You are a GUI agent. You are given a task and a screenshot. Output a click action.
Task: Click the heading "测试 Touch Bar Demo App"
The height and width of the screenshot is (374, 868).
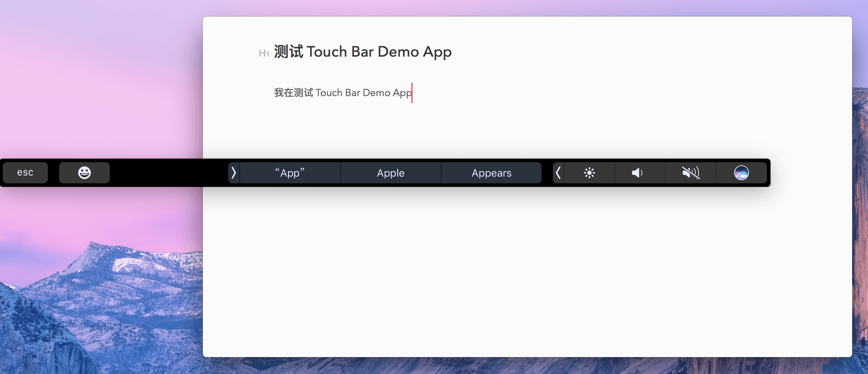point(363,52)
